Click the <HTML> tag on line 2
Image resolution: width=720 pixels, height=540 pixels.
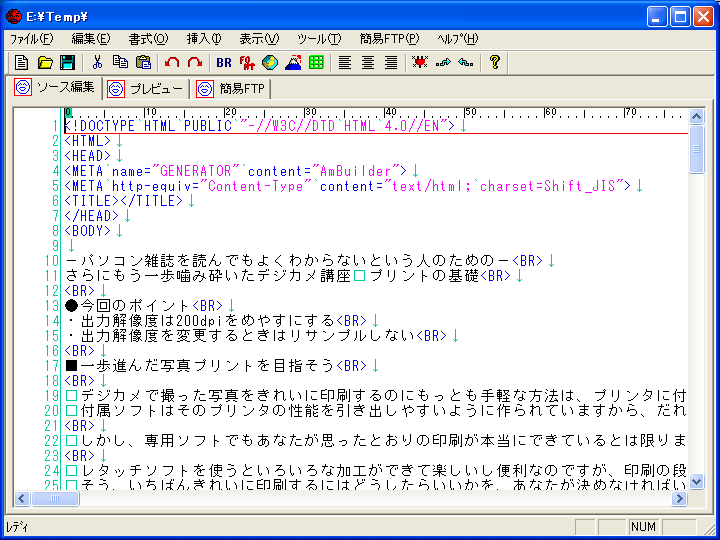point(88,141)
